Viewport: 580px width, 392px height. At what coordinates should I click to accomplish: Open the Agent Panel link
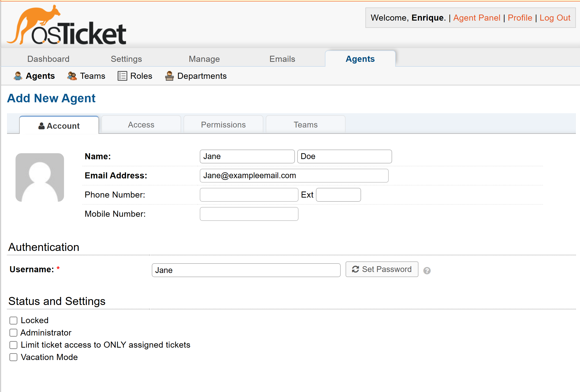477,18
